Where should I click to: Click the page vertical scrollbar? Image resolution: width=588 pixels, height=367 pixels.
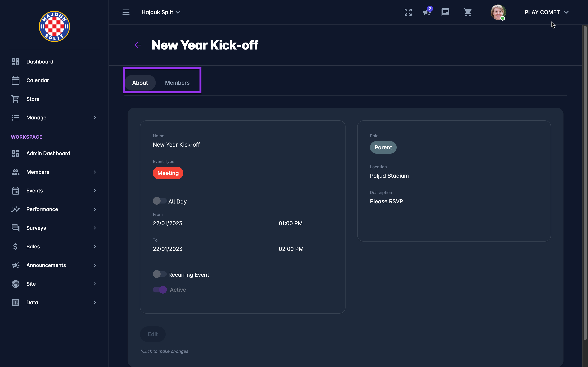pyautogui.click(x=585, y=182)
